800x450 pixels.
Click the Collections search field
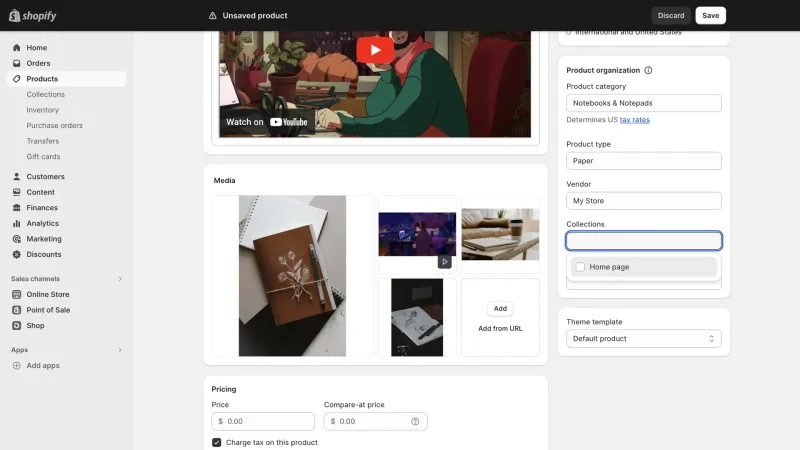click(x=643, y=241)
